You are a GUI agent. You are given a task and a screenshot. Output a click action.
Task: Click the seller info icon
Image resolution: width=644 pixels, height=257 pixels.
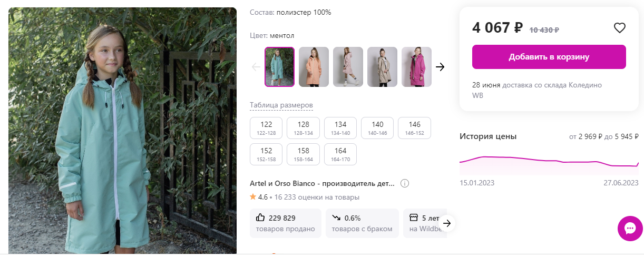click(405, 184)
